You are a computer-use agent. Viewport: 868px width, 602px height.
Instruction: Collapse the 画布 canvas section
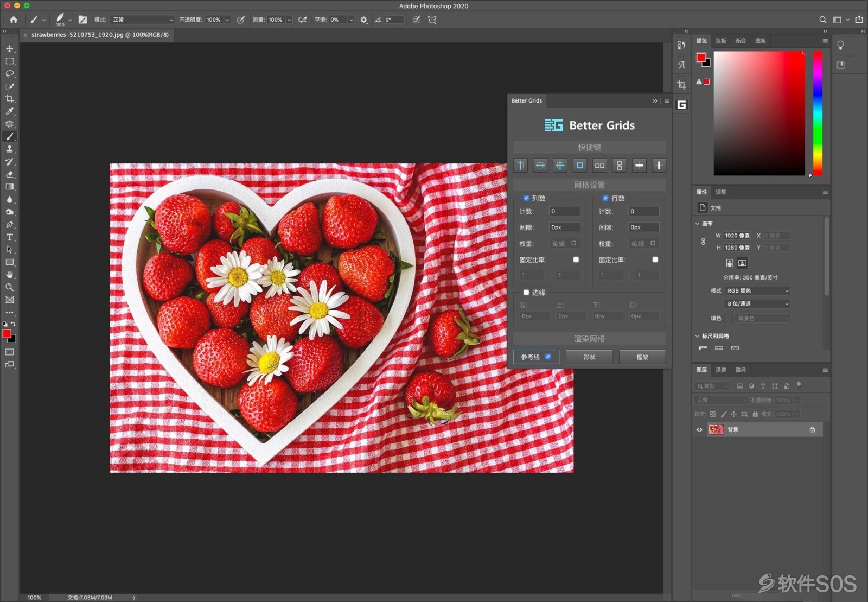coord(698,224)
